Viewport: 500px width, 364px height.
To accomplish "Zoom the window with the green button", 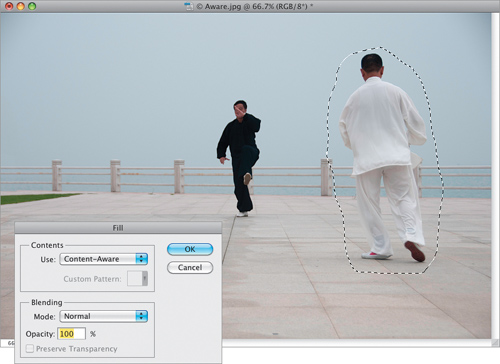I will pos(32,6).
